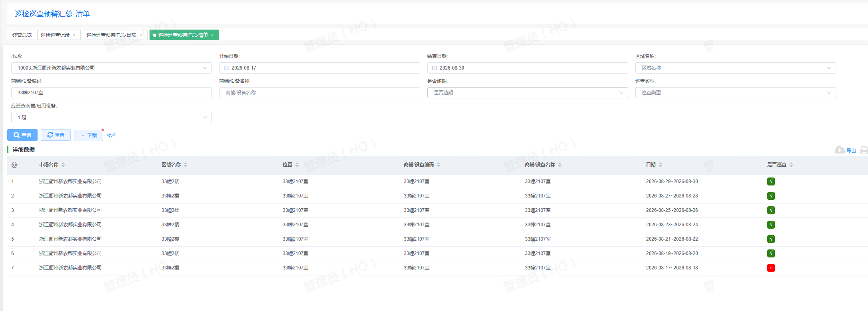Close the 巡检巡查预警汇总-日常 tab

[141, 35]
